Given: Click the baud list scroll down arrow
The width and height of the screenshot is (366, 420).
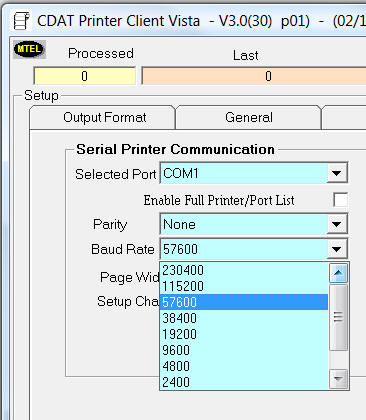Looking at the screenshot, I should (x=338, y=379).
